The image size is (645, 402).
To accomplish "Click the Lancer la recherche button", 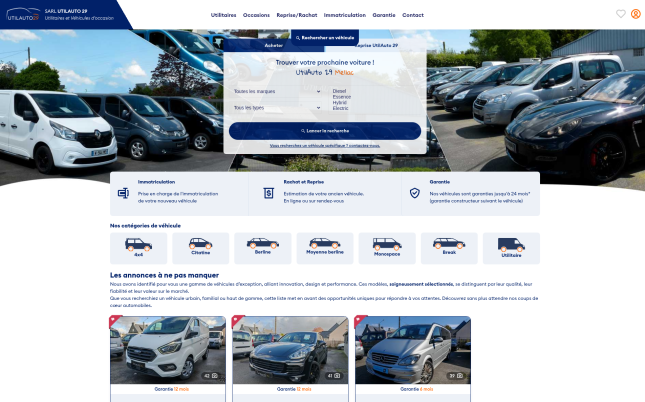I will click(325, 131).
